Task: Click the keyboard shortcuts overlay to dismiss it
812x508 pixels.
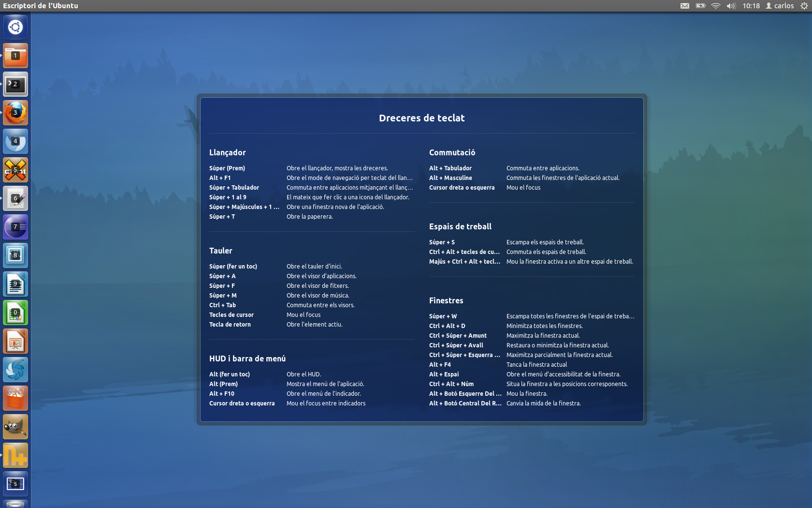Action: click(421, 261)
